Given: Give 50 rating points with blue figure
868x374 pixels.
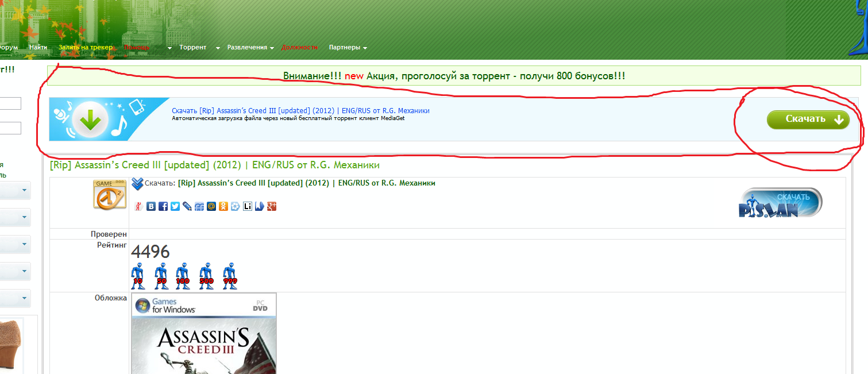Looking at the screenshot, I should tap(161, 276).
